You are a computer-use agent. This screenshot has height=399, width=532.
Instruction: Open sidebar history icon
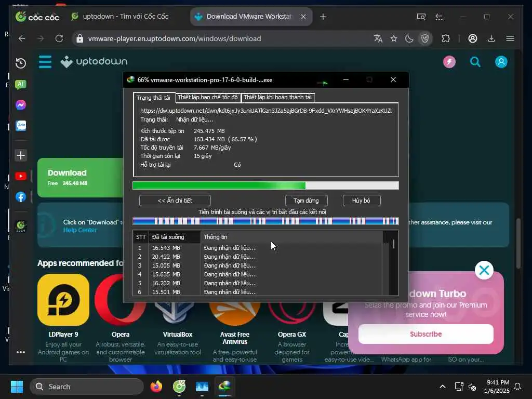pyautogui.click(x=21, y=63)
